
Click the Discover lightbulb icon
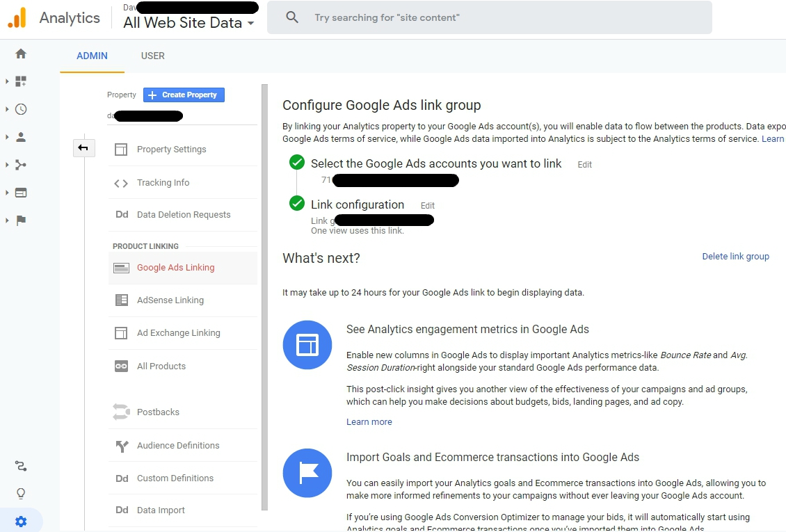tap(21, 493)
